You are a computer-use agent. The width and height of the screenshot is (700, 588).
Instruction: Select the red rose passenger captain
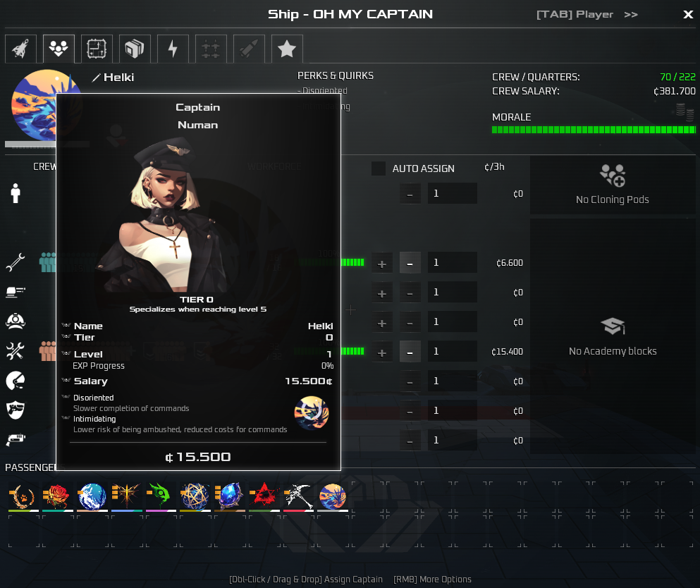pos(56,496)
